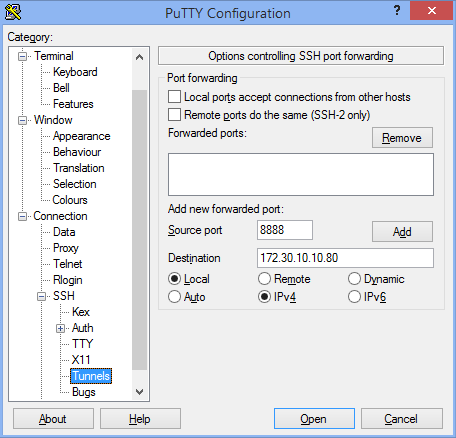Open the Kex category

81,312
